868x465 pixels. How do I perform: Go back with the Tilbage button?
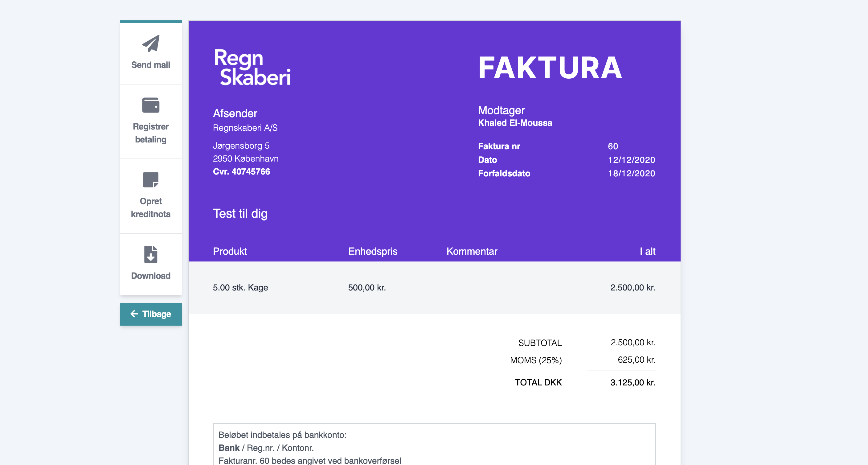pyautogui.click(x=151, y=314)
